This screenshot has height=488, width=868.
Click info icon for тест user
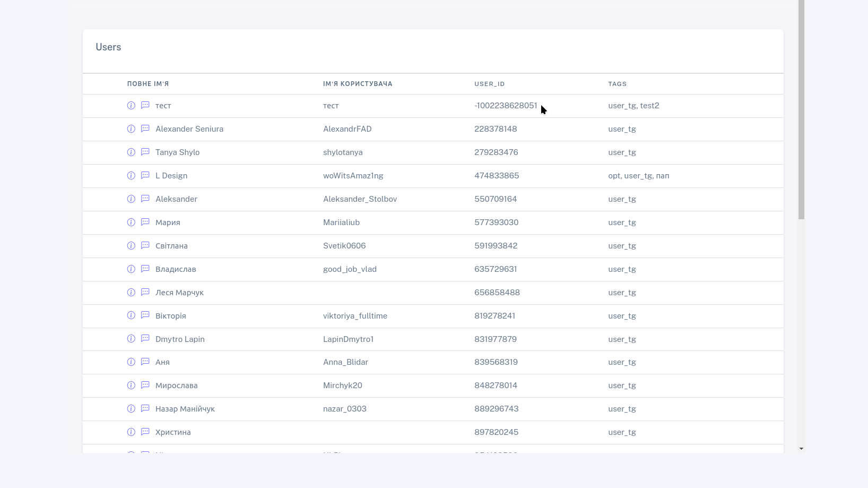131,106
